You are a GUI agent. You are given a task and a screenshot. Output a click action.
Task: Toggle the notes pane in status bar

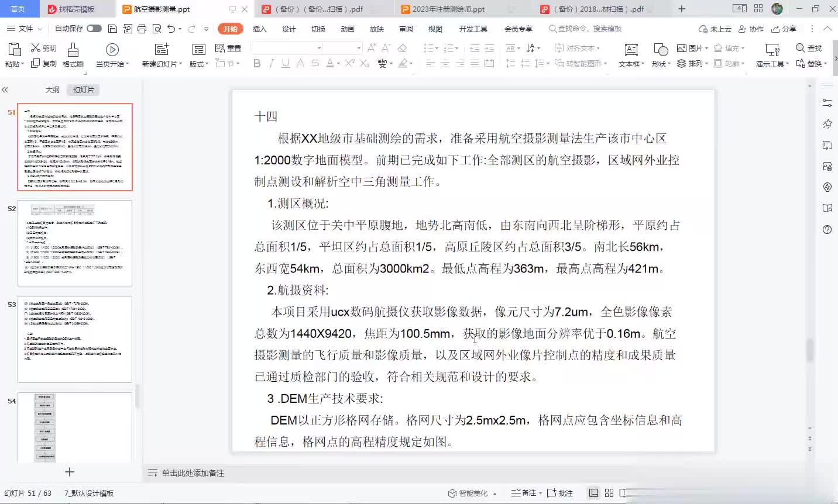tap(524, 493)
